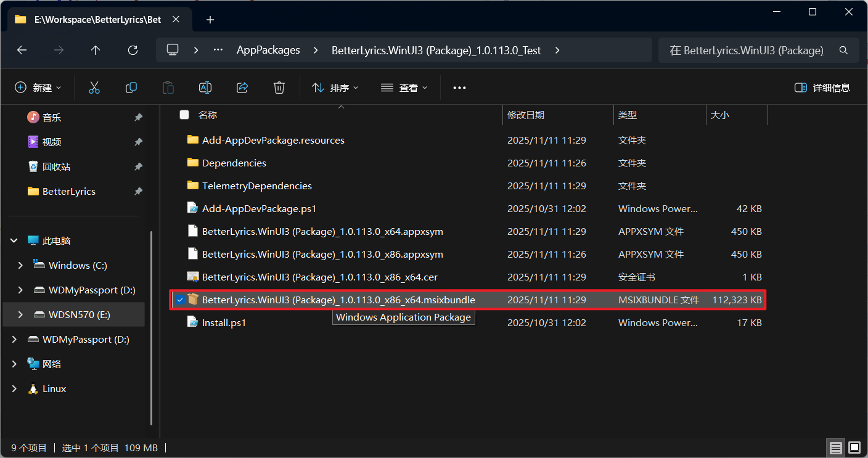Screen dimensions: 868x458
Task: Open Music in the sidebar
Action: (52, 117)
